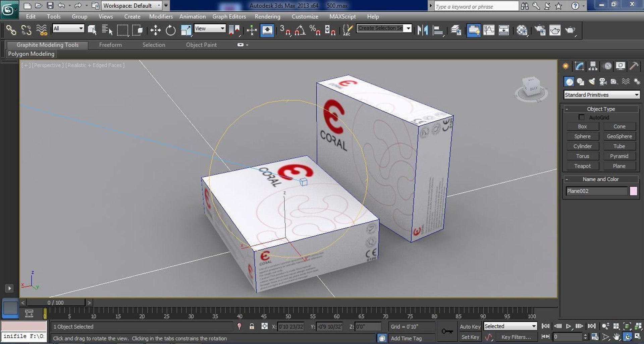Click the Teapot primitive button
The height and width of the screenshot is (344, 644).
tap(582, 166)
